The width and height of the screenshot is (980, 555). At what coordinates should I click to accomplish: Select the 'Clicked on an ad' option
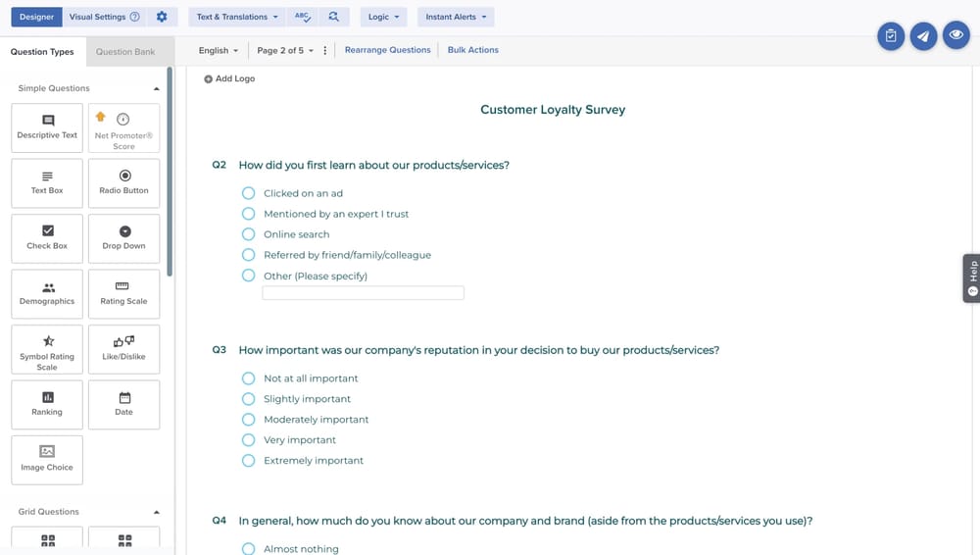(x=249, y=193)
